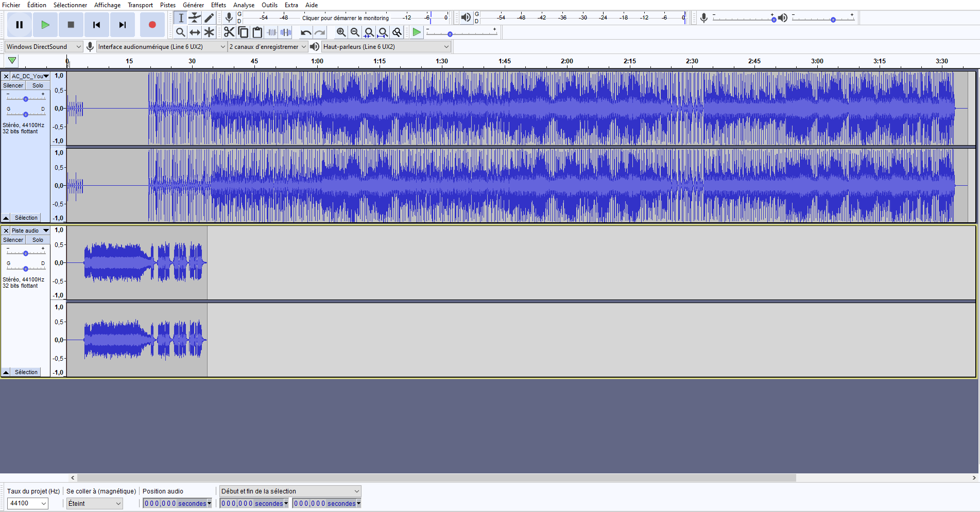The height and width of the screenshot is (512, 980).
Task: Click the Zoom In magnifier
Action: click(x=341, y=32)
